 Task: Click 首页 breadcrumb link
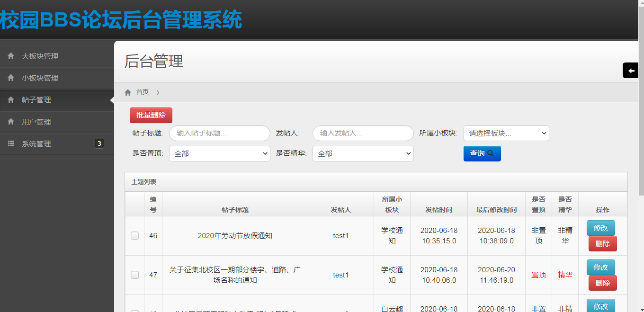(143, 92)
